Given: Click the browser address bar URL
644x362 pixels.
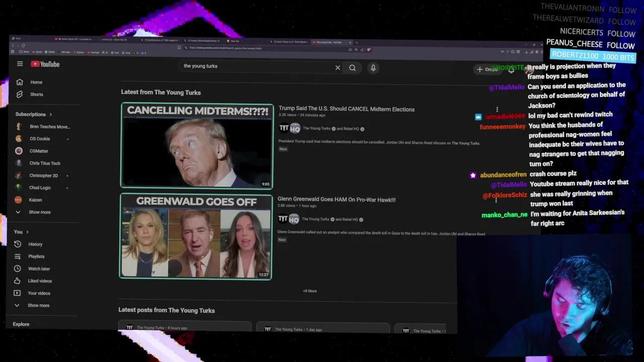Looking at the screenshot, I should point(225,48).
